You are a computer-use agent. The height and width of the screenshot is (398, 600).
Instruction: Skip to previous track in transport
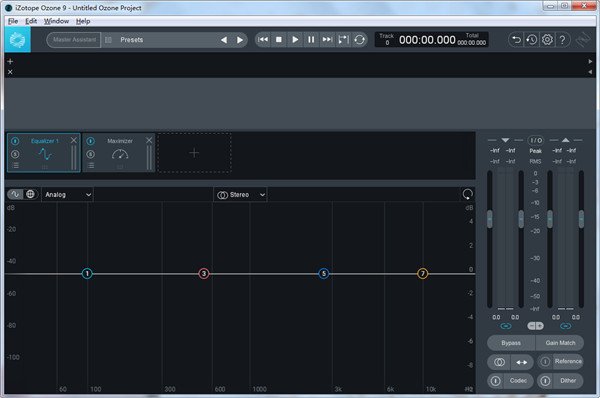click(263, 39)
